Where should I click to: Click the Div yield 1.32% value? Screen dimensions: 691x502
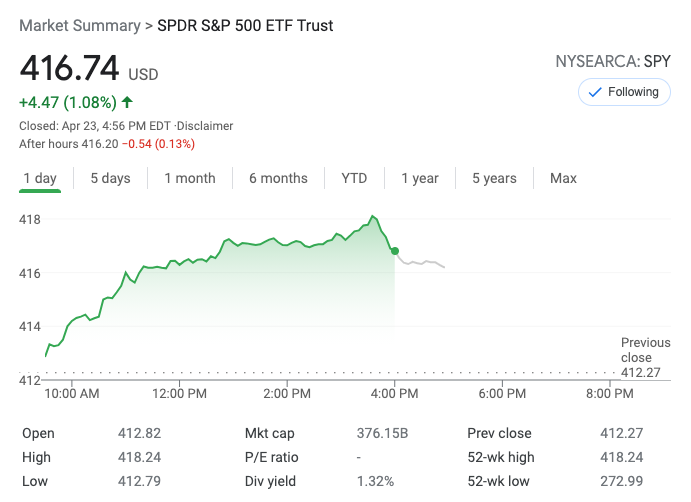click(373, 481)
